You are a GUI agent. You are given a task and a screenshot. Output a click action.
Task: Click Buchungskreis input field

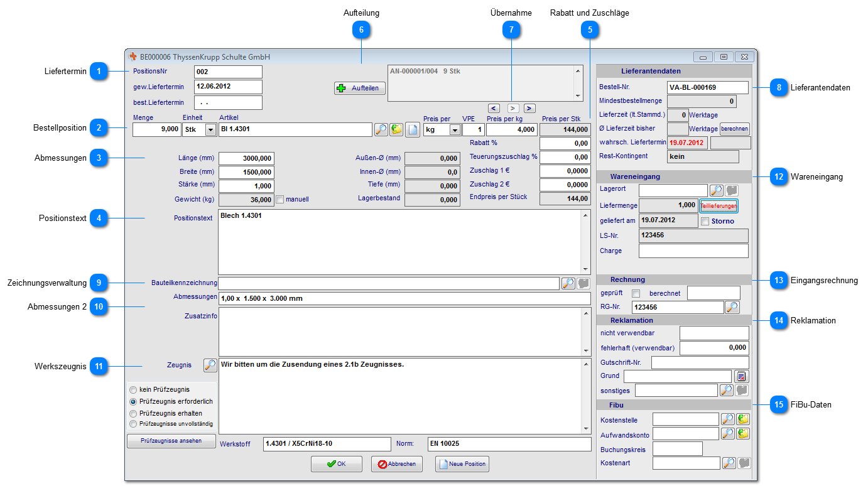click(678, 448)
